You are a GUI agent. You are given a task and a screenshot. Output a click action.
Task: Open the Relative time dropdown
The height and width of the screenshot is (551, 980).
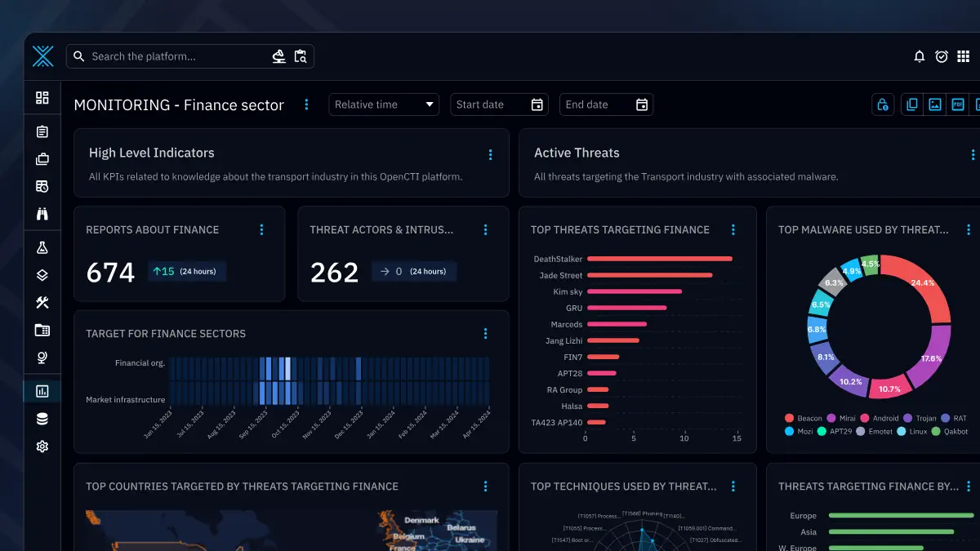(x=384, y=104)
